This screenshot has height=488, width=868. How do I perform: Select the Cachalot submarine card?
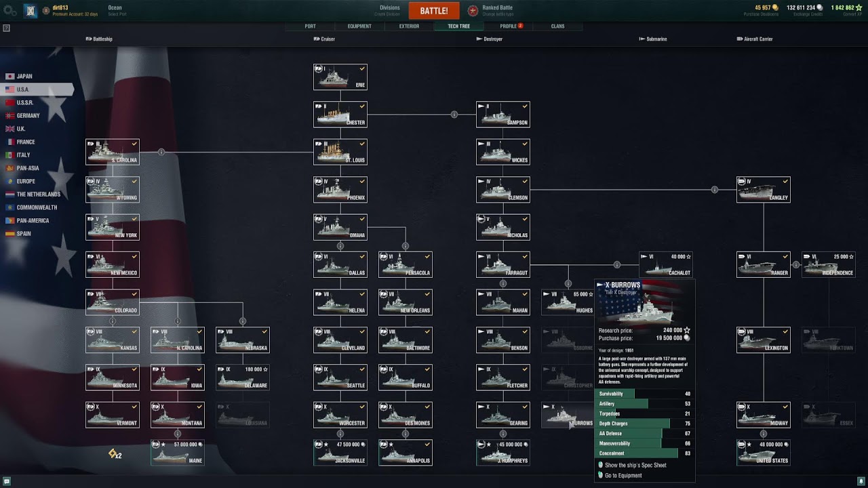pyautogui.click(x=666, y=265)
